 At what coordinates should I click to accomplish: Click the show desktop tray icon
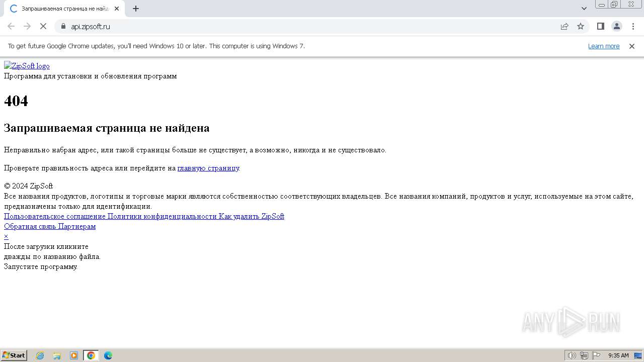click(638, 355)
